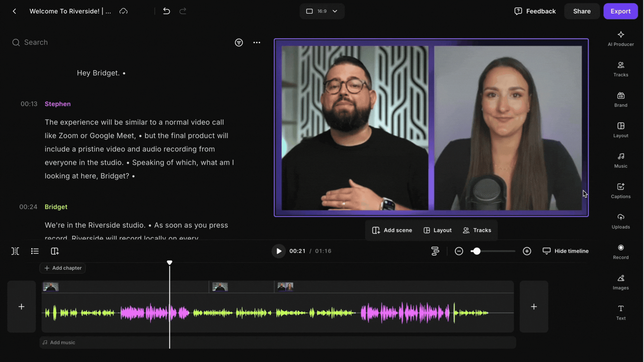Click Add chapter on the timeline
Viewport: 644px width, 362px height.
[x=63, y=268]
